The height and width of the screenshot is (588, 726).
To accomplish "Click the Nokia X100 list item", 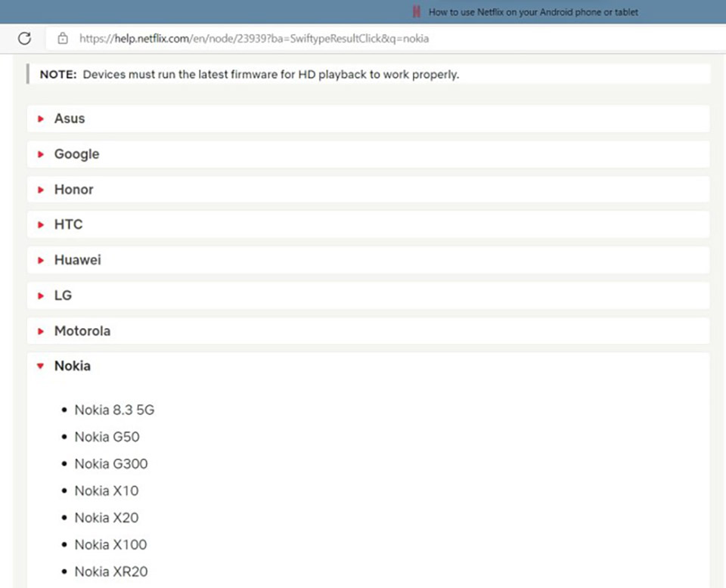I will point(110,544).
